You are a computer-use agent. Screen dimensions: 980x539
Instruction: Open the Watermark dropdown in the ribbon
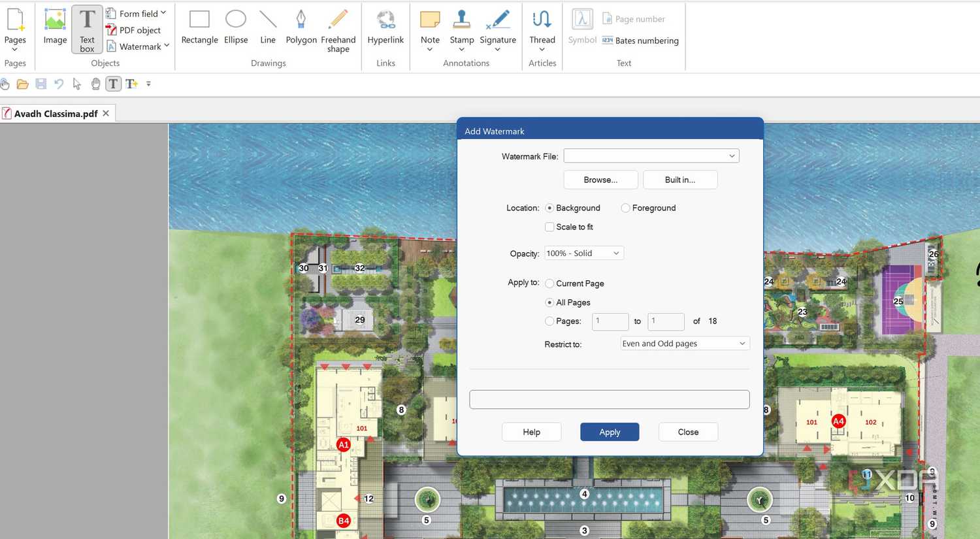coord(138,46)
